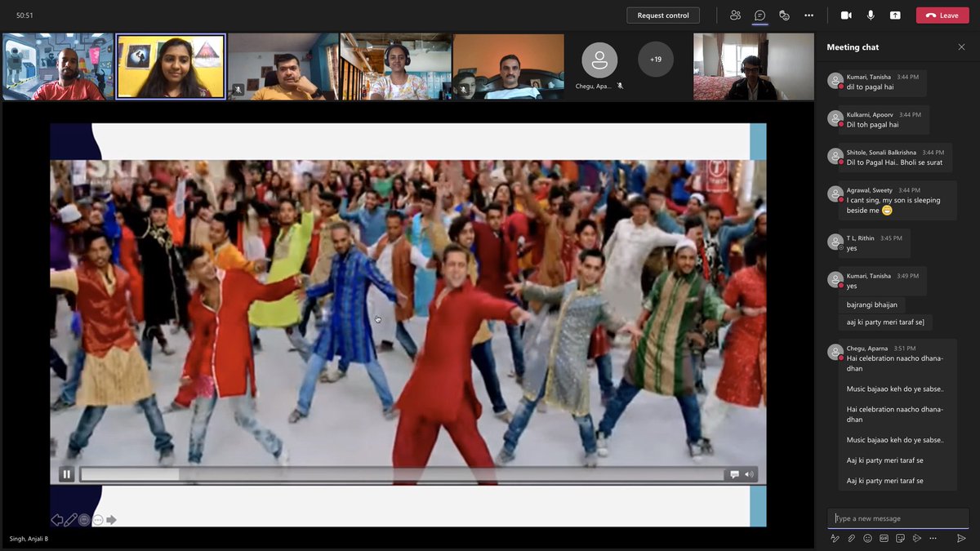Image resolution: width=980 pixels, height=551 pixels.
Task: Toggle the meeting chat panel icon
Action: (x=759, y=15)
